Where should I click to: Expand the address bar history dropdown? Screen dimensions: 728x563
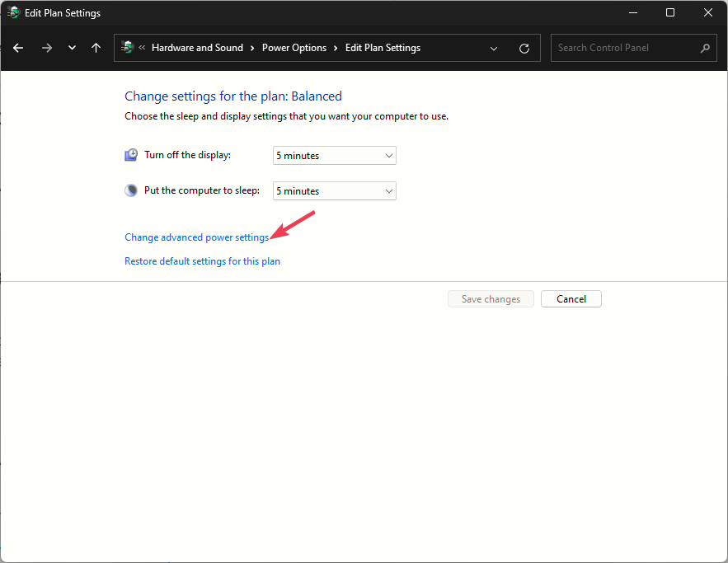(x=494, y=48)
